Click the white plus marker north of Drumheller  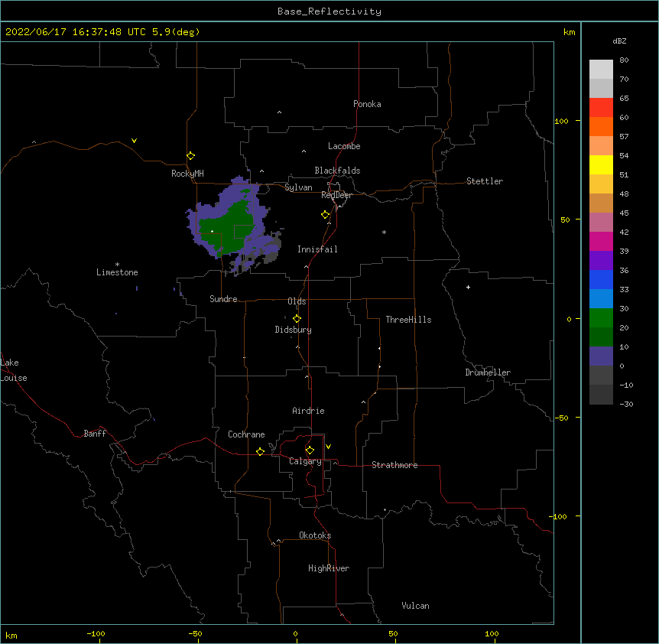pyautogui.click(x=468, y=287)
